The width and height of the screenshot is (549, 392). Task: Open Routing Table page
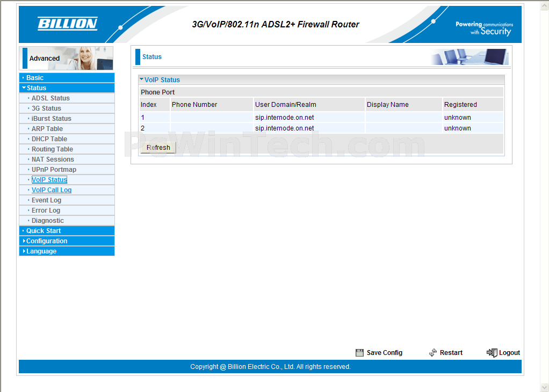(52, 149)
